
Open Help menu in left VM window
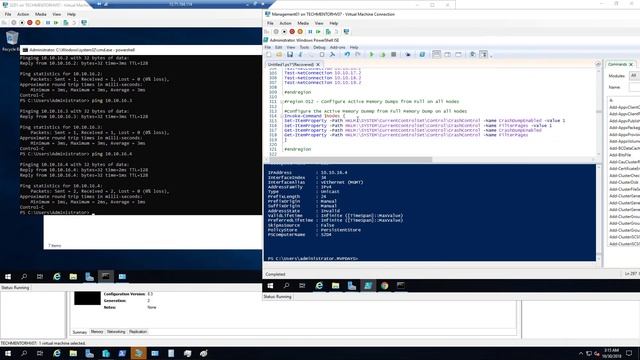(x=71, y=14)
